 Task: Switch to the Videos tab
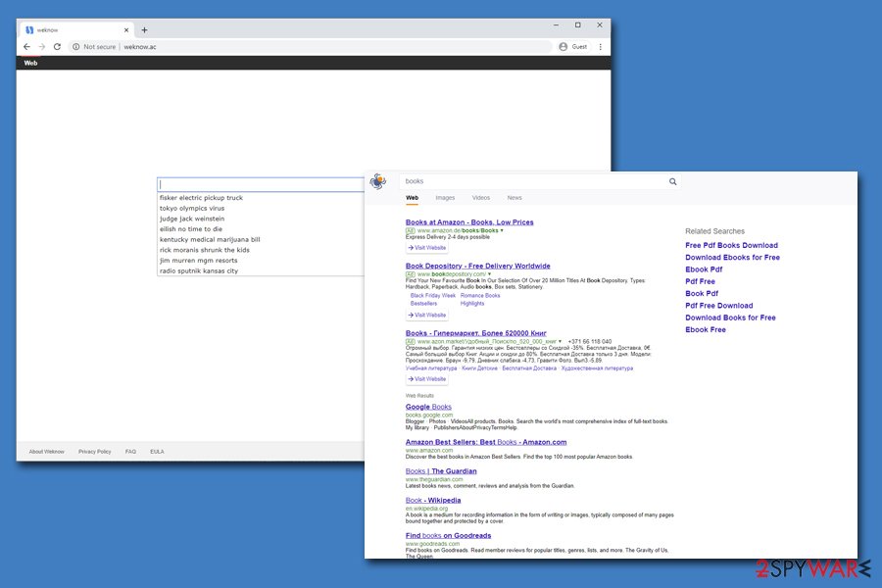pos(481,198)
